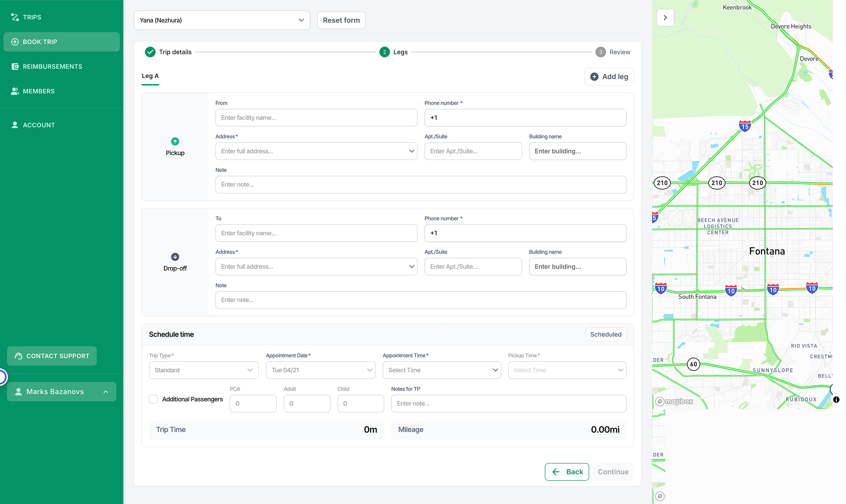Click the drop-off Note field
This screenshot has height=504, width=846.
(x=421, y=300)
